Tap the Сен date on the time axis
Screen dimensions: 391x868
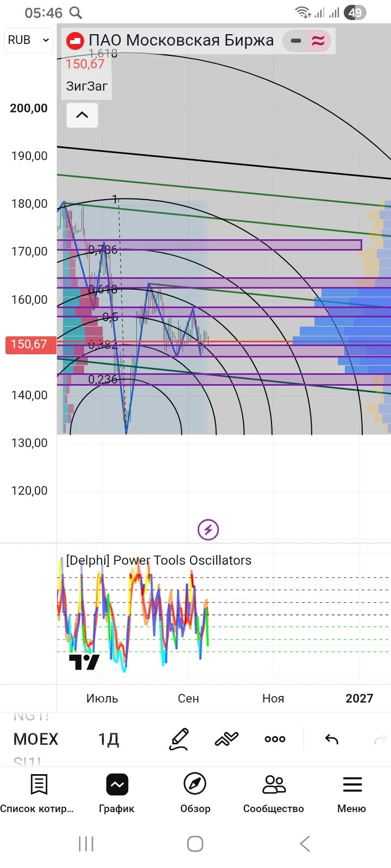(x=188, y=698)
